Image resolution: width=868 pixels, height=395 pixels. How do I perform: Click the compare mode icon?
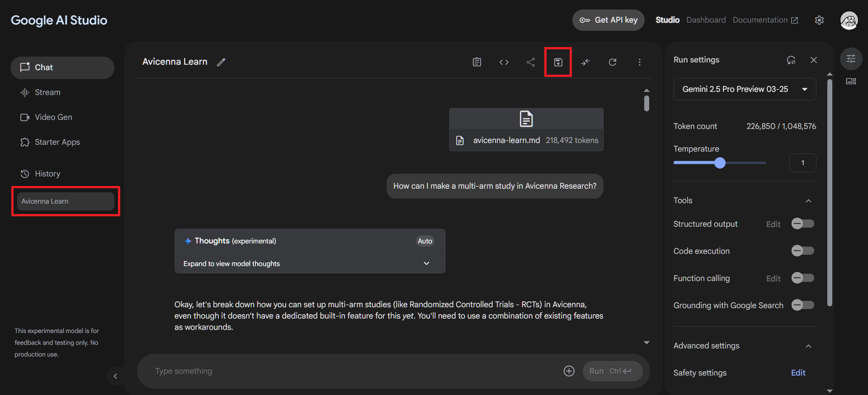(x=585, y=62)
